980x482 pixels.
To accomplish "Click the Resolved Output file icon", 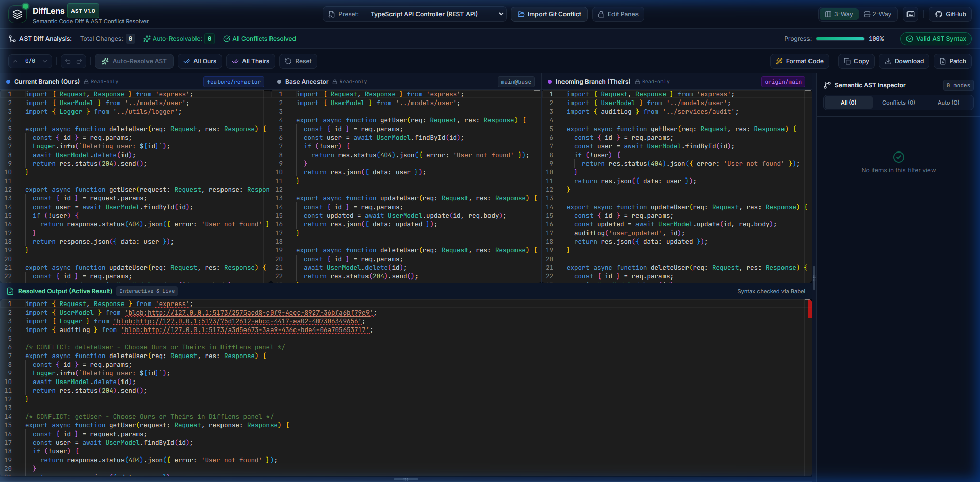I will coord(10,291).
